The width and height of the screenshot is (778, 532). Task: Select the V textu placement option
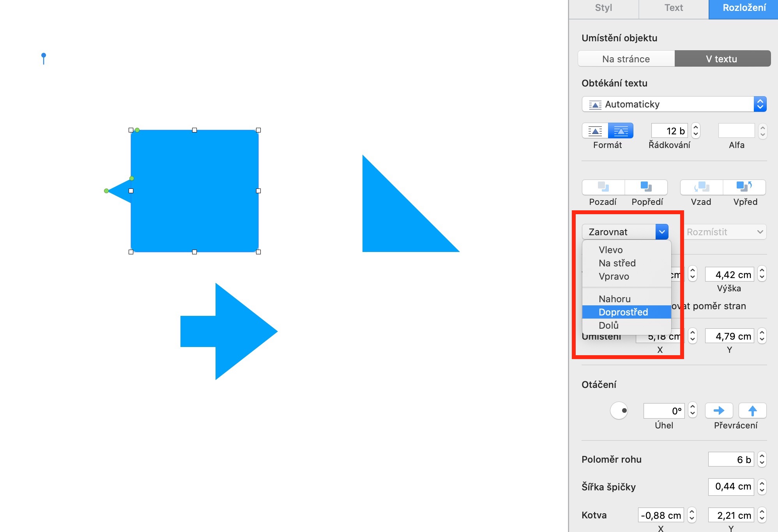pyautogui.click(x=722, y=59)
